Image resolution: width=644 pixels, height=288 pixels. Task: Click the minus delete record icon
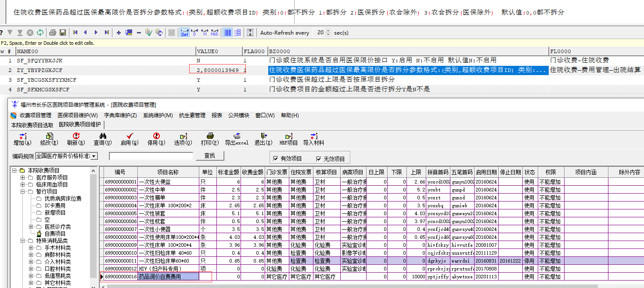click(139, 32)
